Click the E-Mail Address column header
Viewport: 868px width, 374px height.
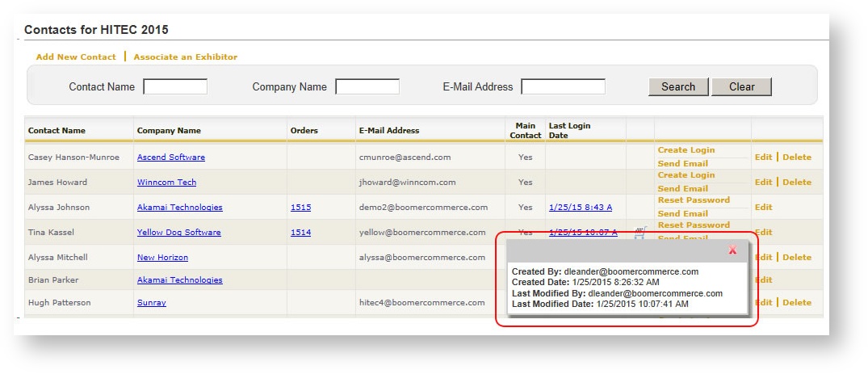[389, 131]
